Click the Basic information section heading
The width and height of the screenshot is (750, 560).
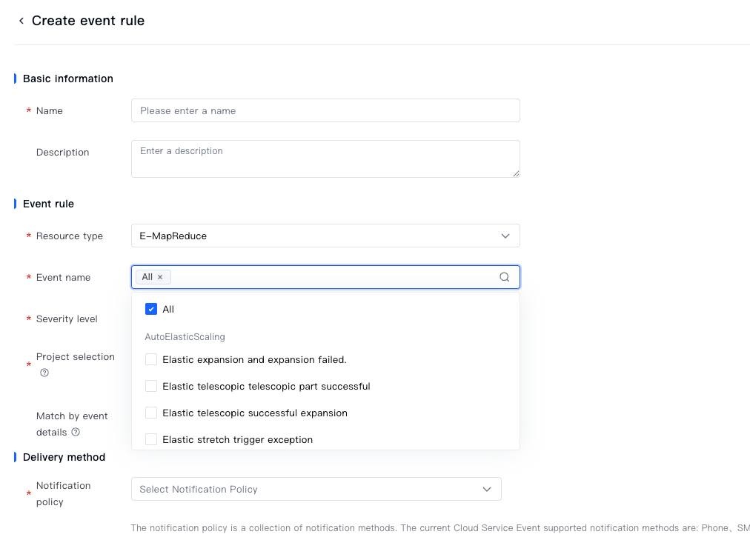click(68, 79)
